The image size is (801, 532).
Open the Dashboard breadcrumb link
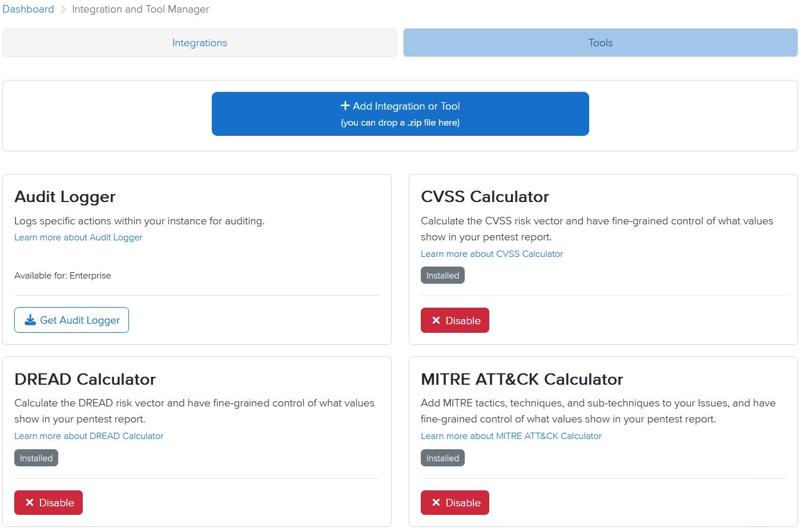tap(28, 9)
